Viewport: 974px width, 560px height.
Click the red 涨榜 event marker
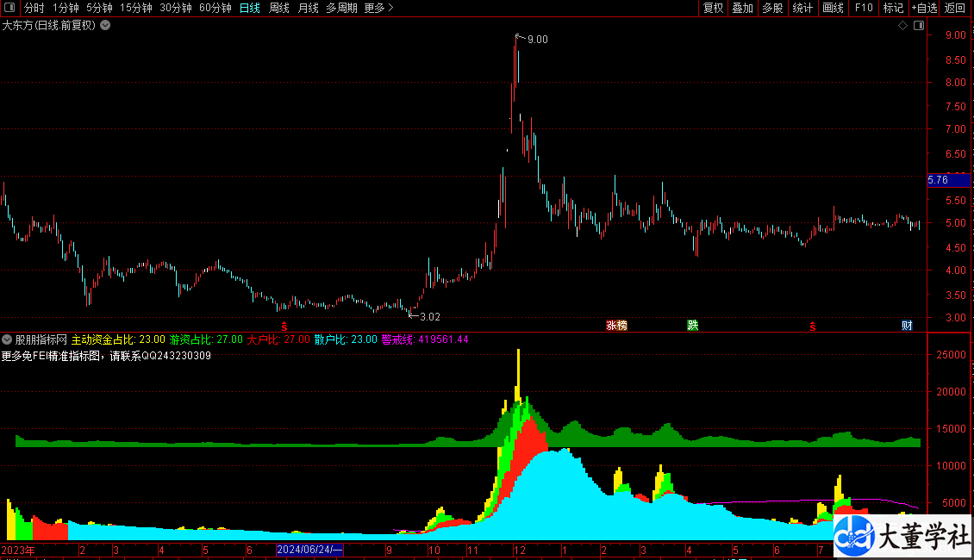(616, 326)
